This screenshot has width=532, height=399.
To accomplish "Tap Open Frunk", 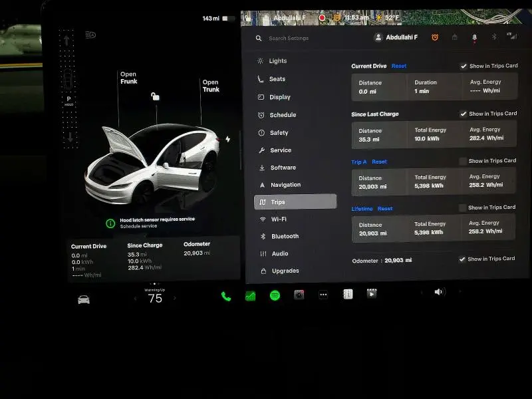I will coord(128,78).
